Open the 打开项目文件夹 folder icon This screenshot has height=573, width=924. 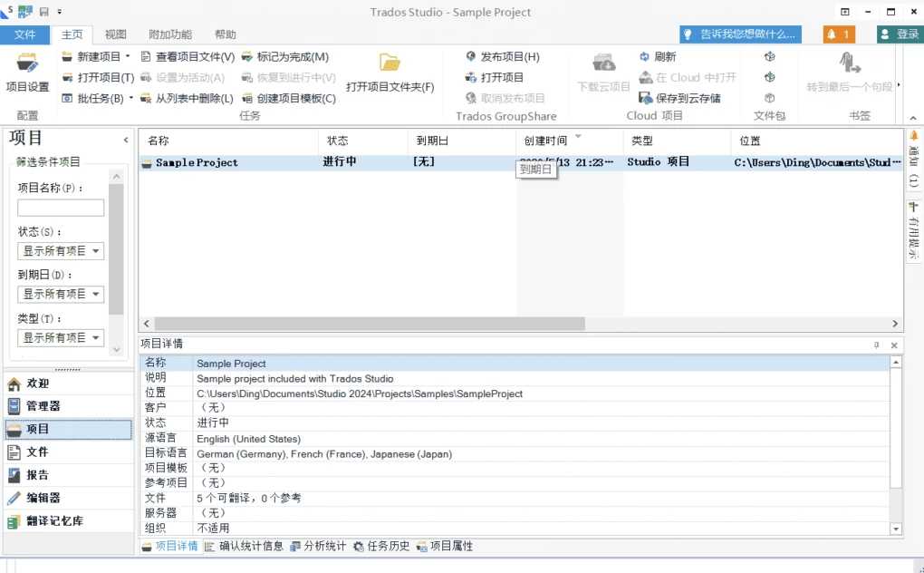pos(390,63)
